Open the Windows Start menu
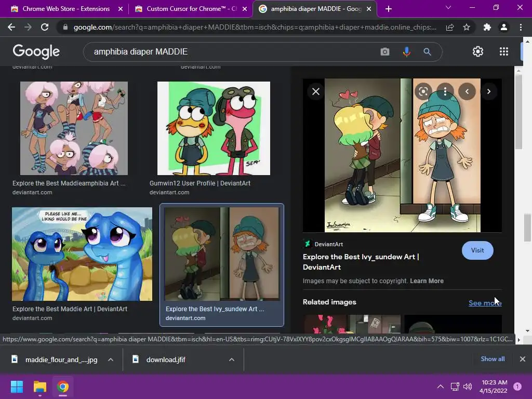The height and width of the screenshot is (399, 532). pos(17,387)
